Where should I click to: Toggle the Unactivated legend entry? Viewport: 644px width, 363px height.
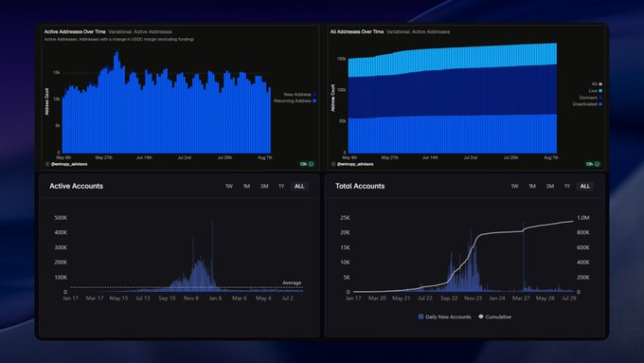coord(587,104)
